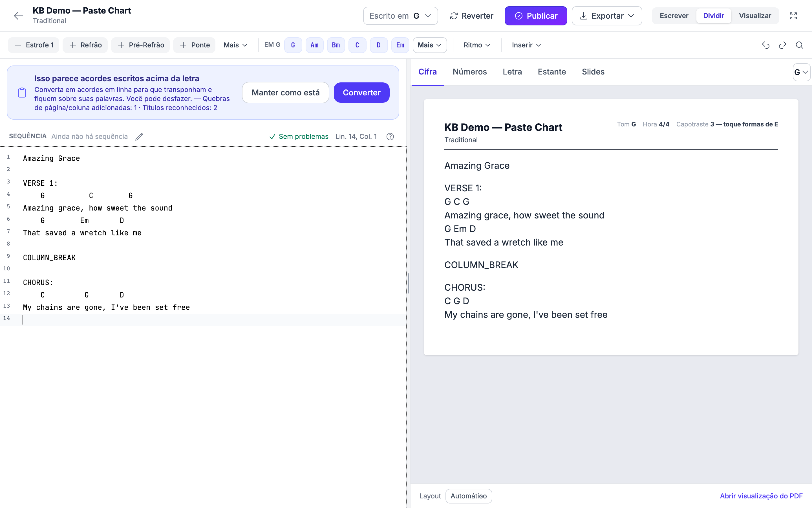Insert the D chord chip
The width and height of the screenshot is (812, 508).
(379, 45)
